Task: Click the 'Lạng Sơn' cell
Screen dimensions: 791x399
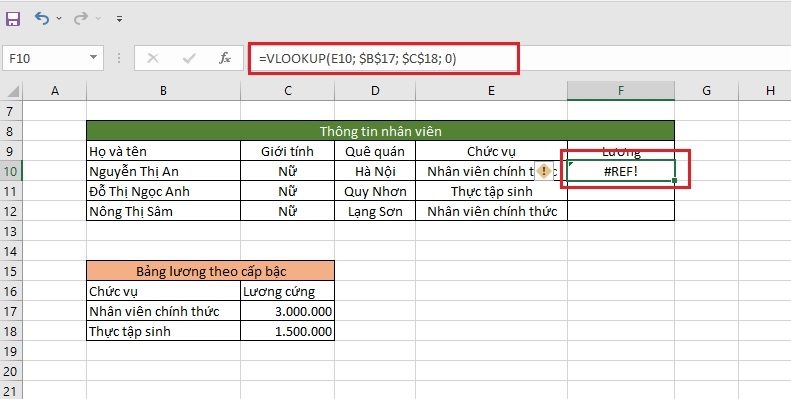Action: [x=375, y=211]
